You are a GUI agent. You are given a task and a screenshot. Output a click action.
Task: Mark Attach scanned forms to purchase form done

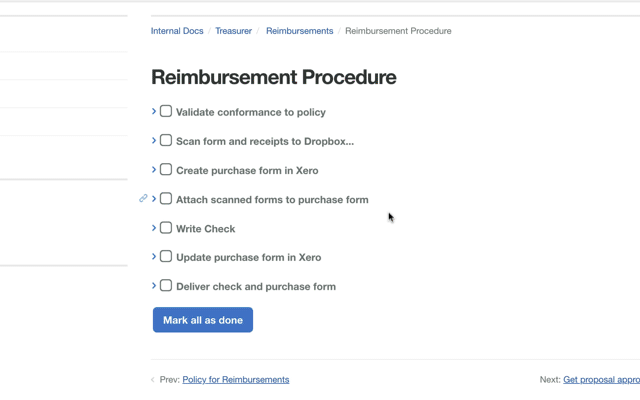click(x=166, y=198)
